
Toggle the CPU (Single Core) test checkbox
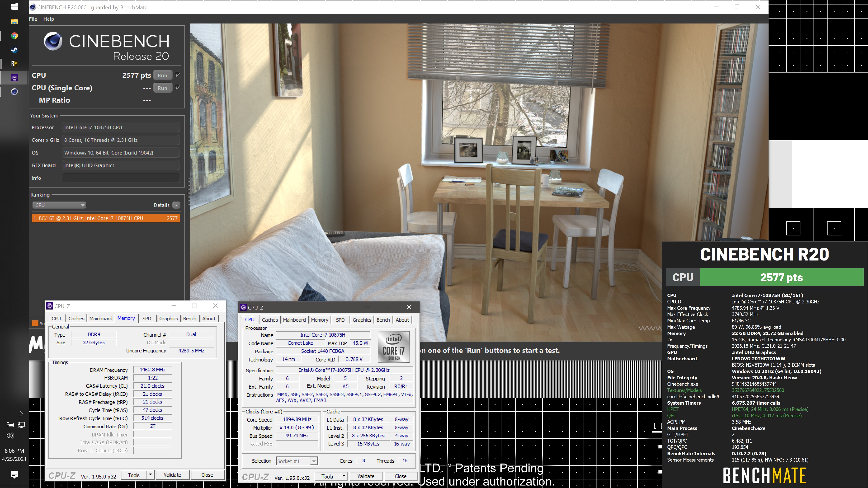(178, 87)
